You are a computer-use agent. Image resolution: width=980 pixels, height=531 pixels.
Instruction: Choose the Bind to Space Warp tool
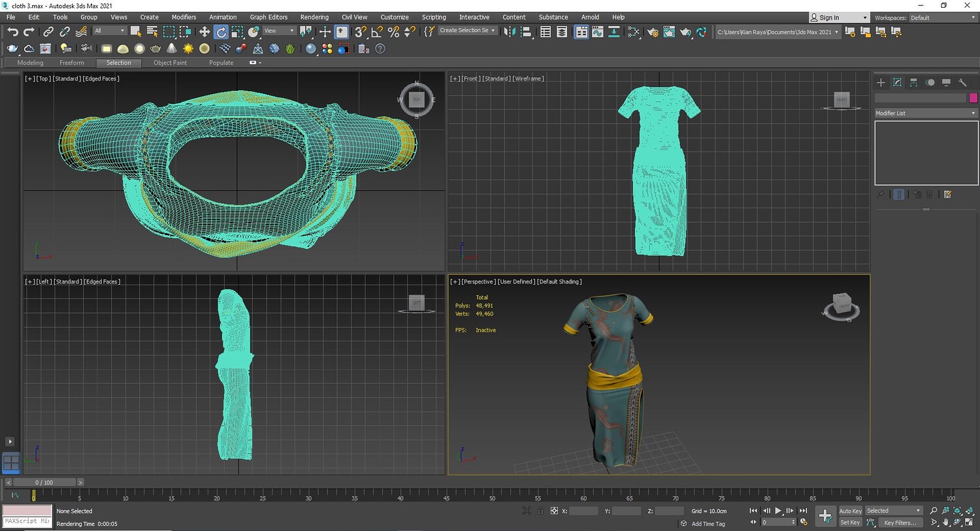point(81,31)
